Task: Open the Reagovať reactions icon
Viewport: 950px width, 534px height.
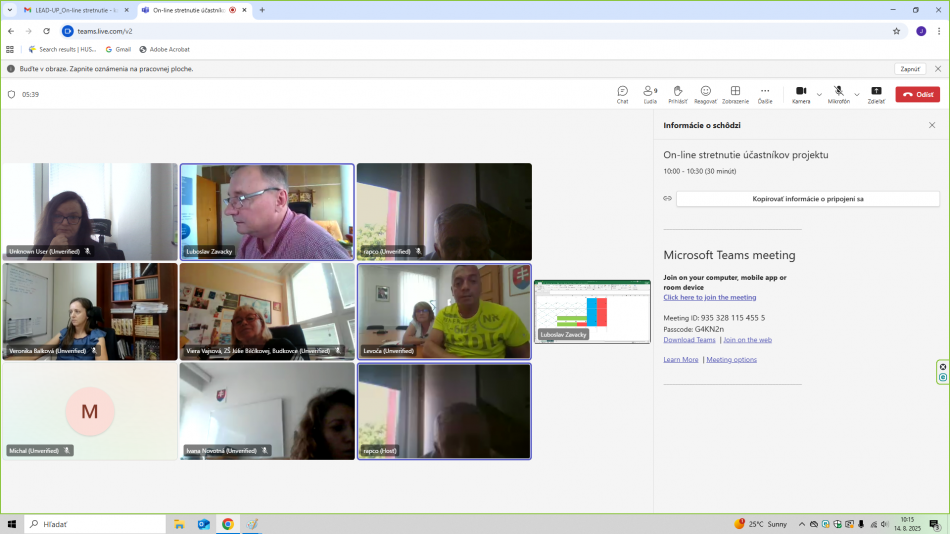Action: [x=705, y=93]
